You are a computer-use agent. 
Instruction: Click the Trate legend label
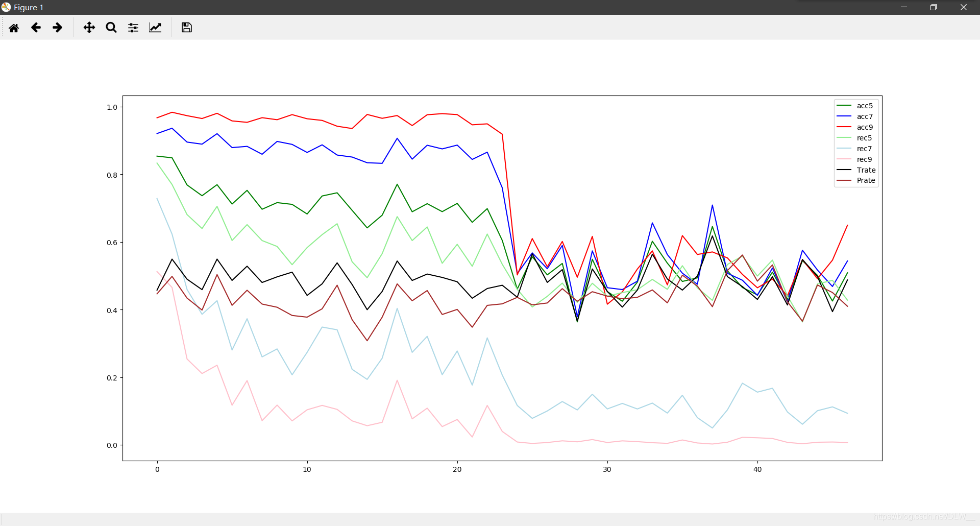[866, 170]
